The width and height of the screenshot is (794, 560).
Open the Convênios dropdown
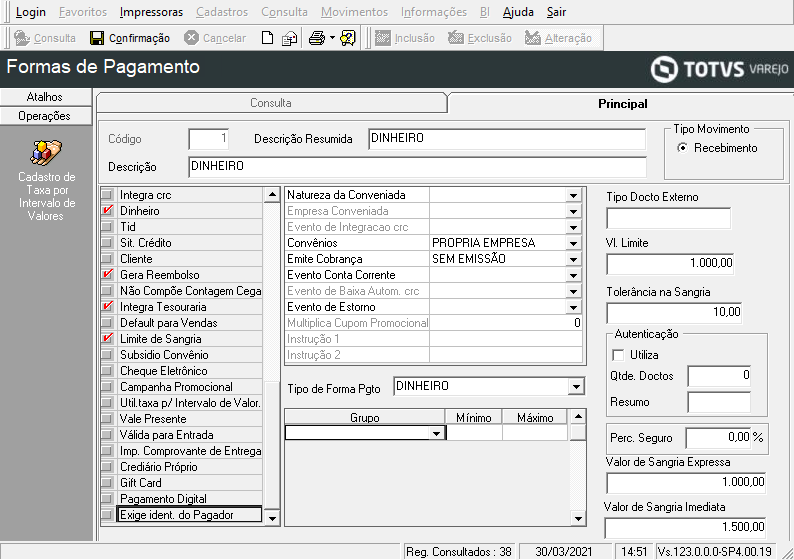point(573,244)
